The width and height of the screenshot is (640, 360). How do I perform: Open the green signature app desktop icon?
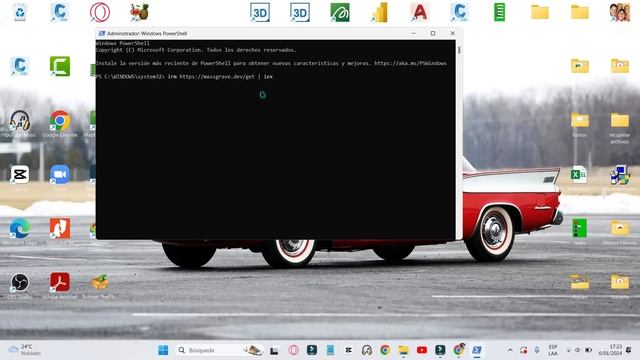click(x=340, y=12)
